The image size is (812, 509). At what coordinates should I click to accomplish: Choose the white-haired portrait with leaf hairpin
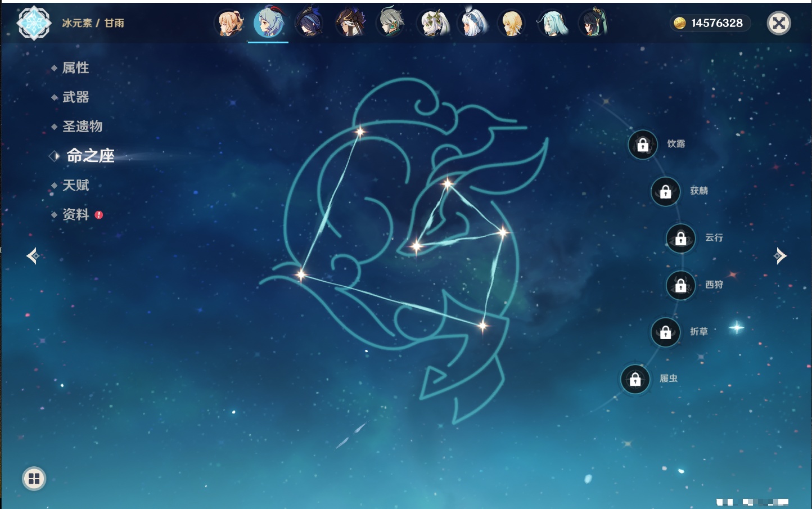pyautogui.click(x=432, y=23)
